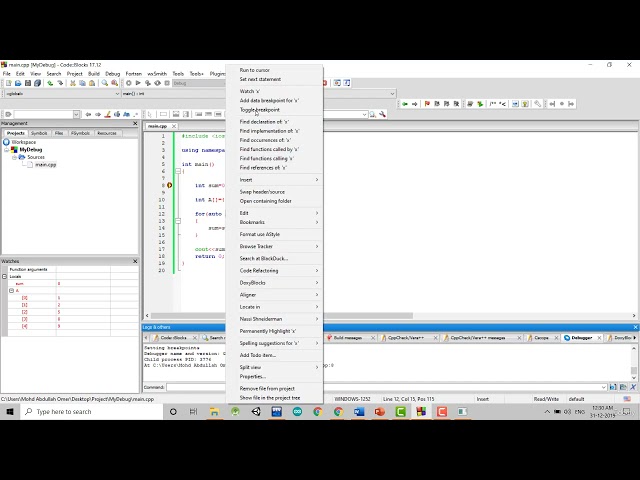Screen dimensions: 640x480
Task: Click the Open file toolbar icon
Action: pos(18,83)
